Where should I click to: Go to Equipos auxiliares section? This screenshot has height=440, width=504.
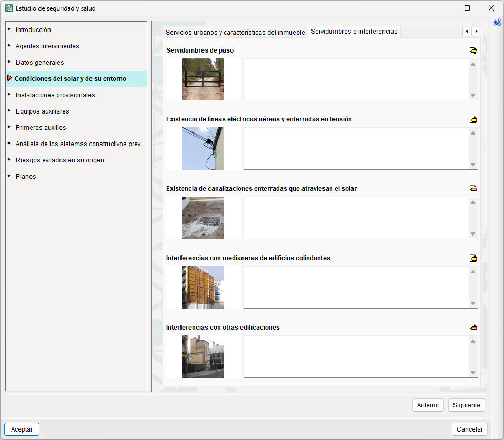point(43,111)
